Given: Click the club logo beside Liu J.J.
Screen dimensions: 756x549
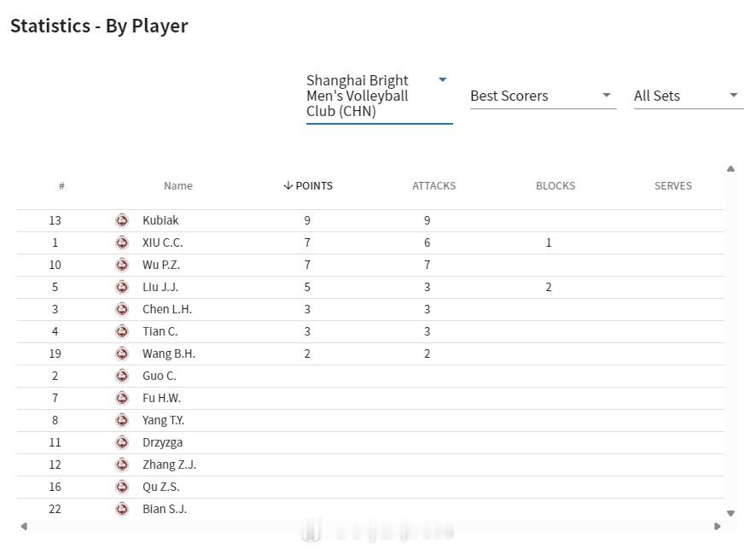Looking at the screenshot, I should (122, 287).
